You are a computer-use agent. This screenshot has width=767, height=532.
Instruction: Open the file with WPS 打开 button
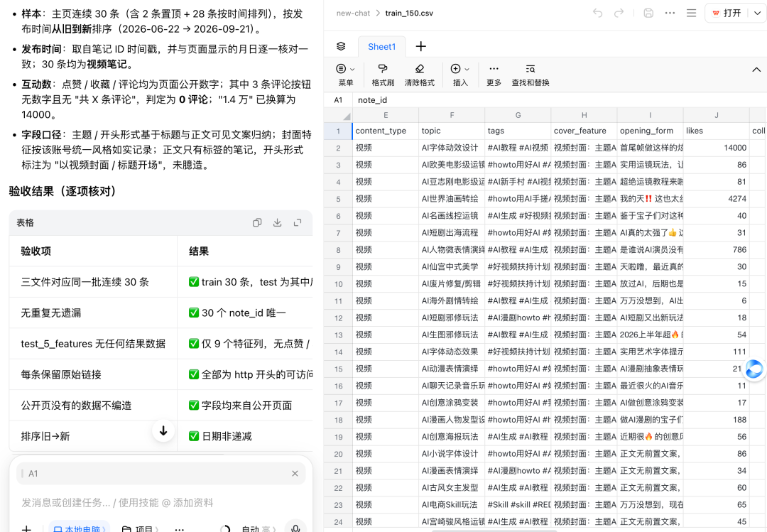[x=727, y=13]
